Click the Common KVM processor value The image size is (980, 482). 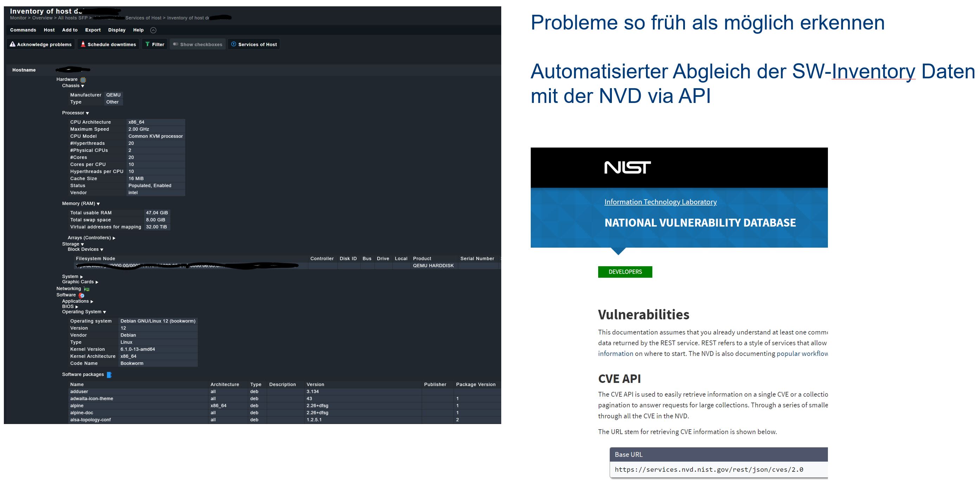pos(156,136)
